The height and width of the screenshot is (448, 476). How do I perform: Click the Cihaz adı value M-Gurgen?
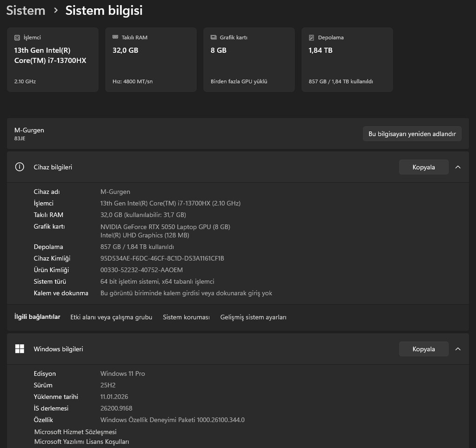[x=115, y=192]
